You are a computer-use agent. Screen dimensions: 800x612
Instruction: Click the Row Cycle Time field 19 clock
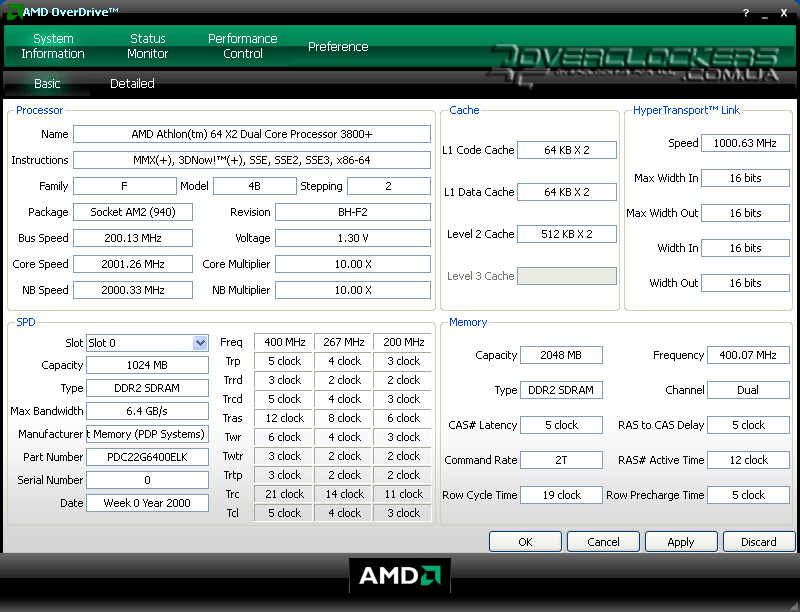561,495
